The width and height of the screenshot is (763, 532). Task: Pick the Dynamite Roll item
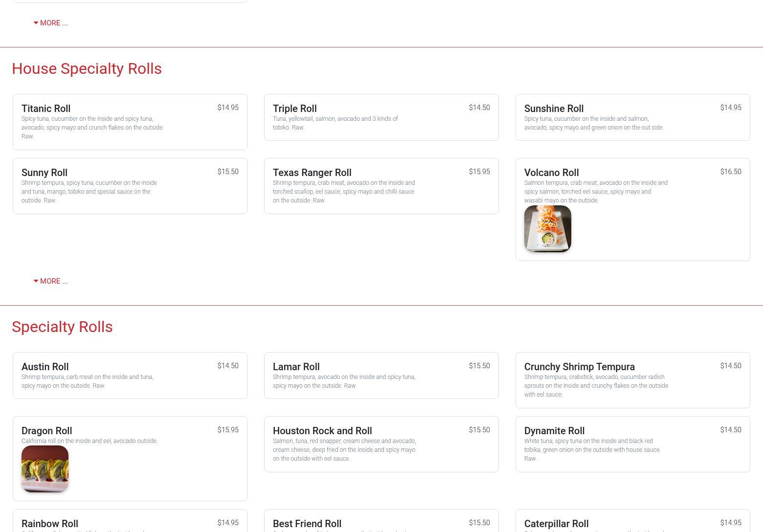pyautogui.click(x=633, y=444)
